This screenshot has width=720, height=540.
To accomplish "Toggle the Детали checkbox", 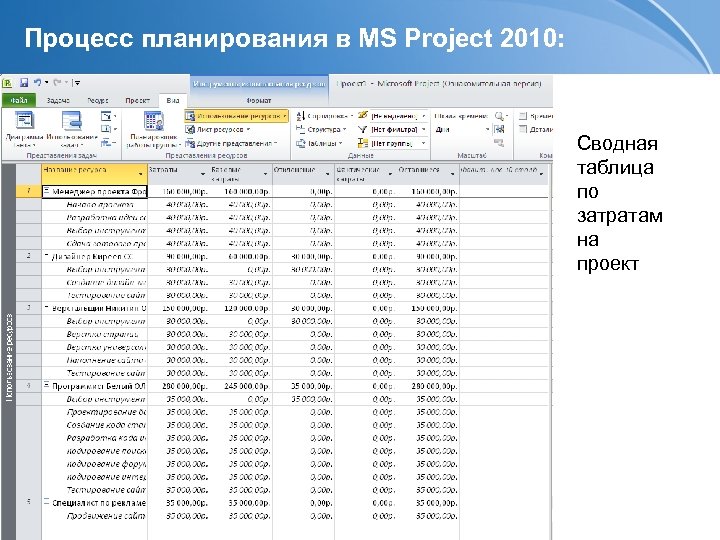I will pos(523,129).
